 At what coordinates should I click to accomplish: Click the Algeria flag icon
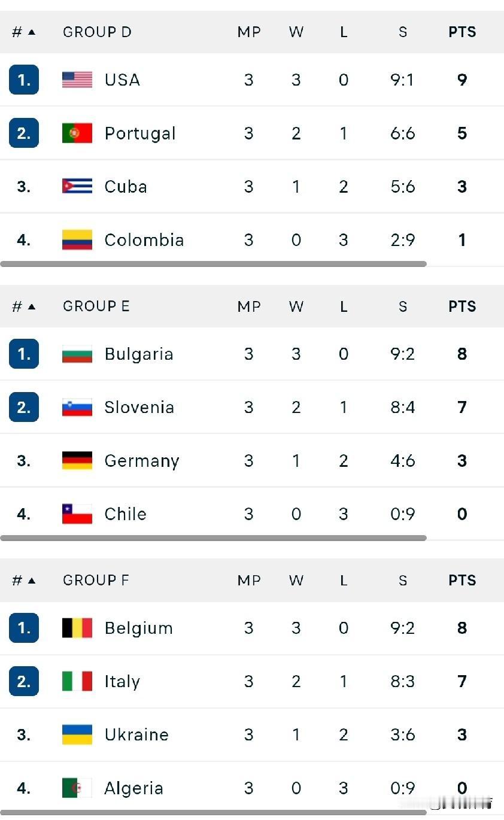(77, 788)
